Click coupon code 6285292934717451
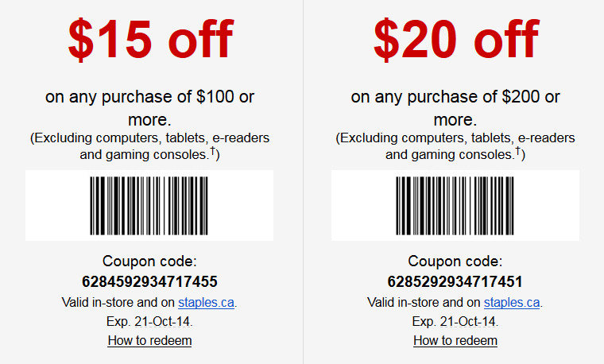 tap(455, 281)
